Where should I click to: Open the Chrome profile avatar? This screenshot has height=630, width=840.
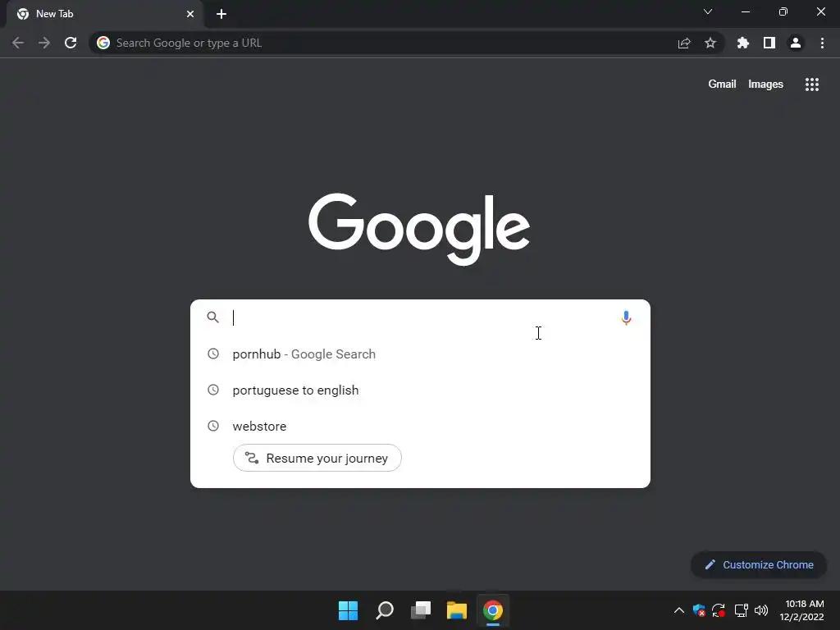point(796,43)
